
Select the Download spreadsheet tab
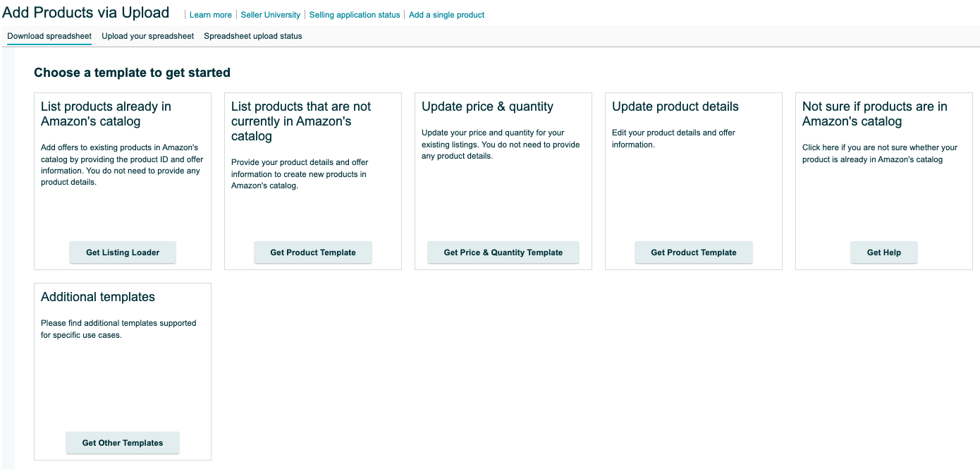(49, 36)
